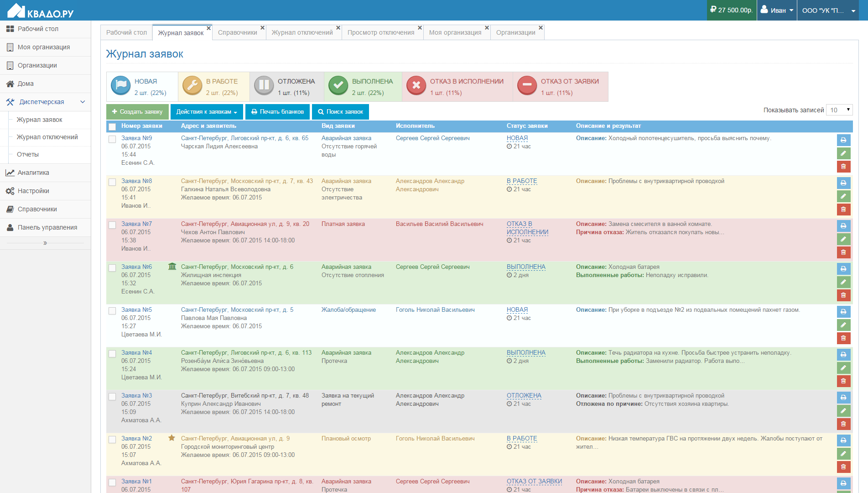Check the box for Заявка №4
Screen dimensions: 868x493
(112, 354)
